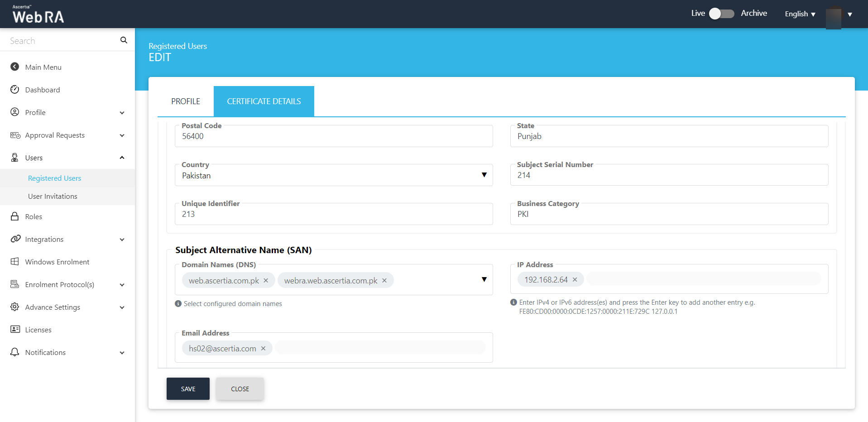
Task: Click the Licenses card icon
Action: [15, 330]
